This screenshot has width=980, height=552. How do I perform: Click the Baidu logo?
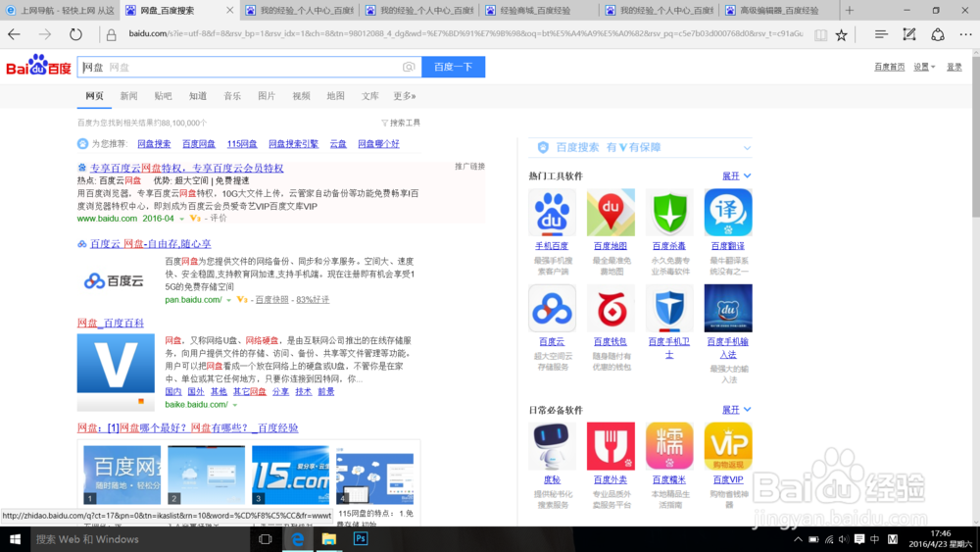click(39, 66)
